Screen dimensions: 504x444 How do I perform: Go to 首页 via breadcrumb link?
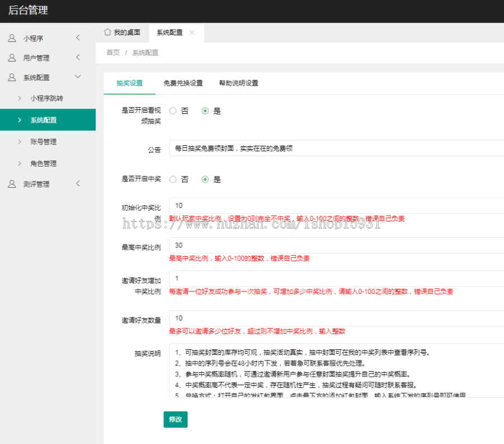(113, 53)
